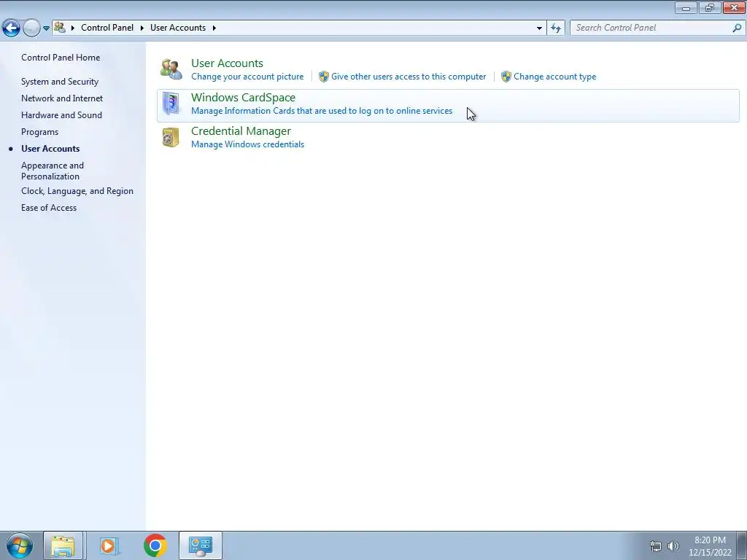747x560 pixels.
Task: Click the Control Panel icon in the address bar
Action: (x=60, y=27)
